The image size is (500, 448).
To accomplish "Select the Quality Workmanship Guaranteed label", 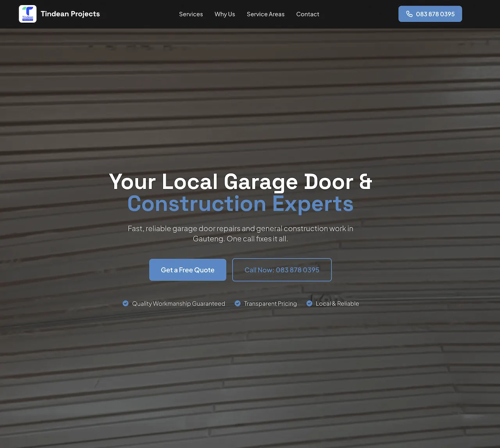I will [x=179, y=303].
